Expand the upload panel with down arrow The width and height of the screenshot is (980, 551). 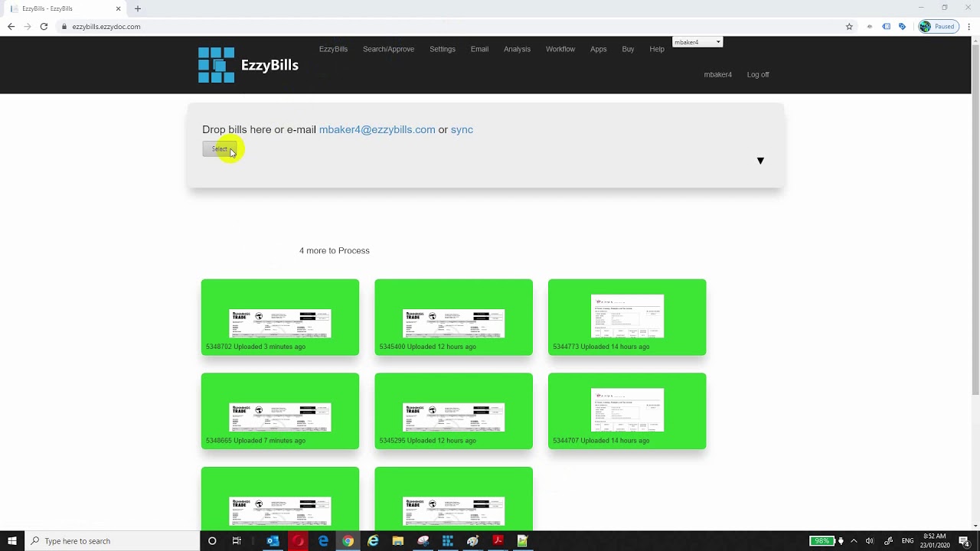click(760, 161)
